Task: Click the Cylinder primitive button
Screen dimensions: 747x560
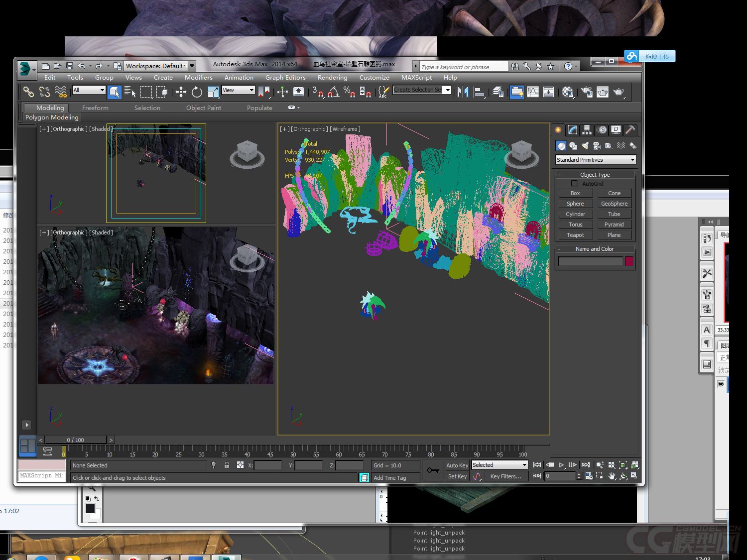Action: tap(575, 214)
